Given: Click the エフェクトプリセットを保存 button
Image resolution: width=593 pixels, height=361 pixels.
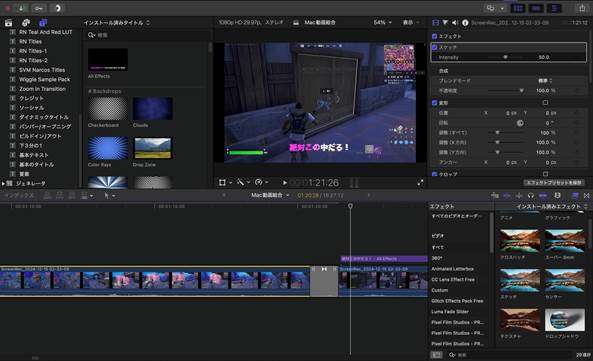Looking at the screenshot, I should tap(553, 183).
